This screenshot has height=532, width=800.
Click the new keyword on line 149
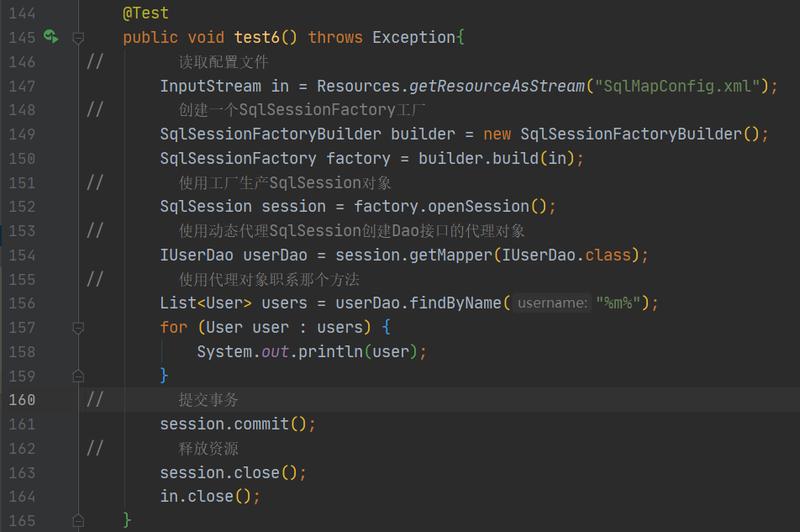(497, 134)
